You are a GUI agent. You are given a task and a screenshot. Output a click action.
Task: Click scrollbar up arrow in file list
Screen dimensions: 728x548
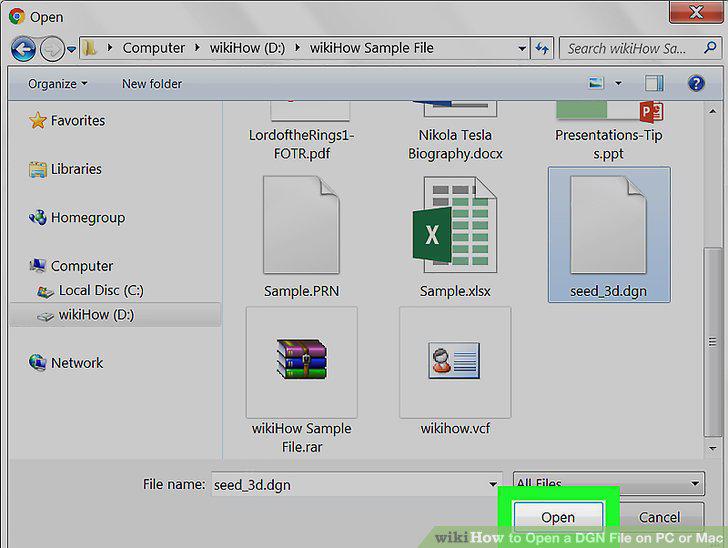click(713, 111)
